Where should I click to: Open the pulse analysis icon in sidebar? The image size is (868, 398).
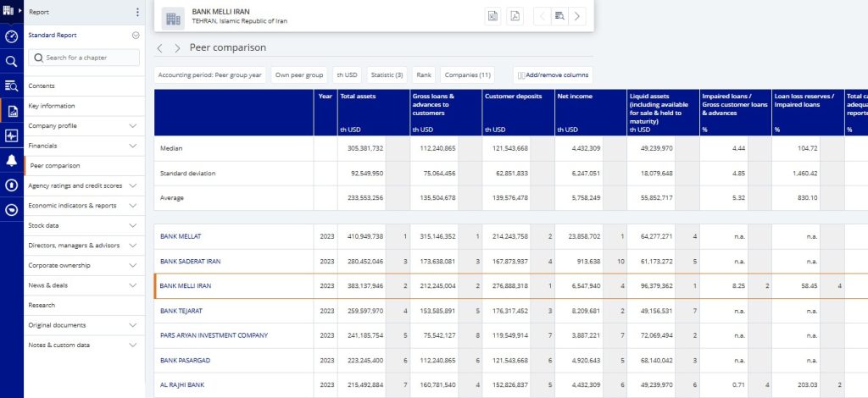click(11, 135)
